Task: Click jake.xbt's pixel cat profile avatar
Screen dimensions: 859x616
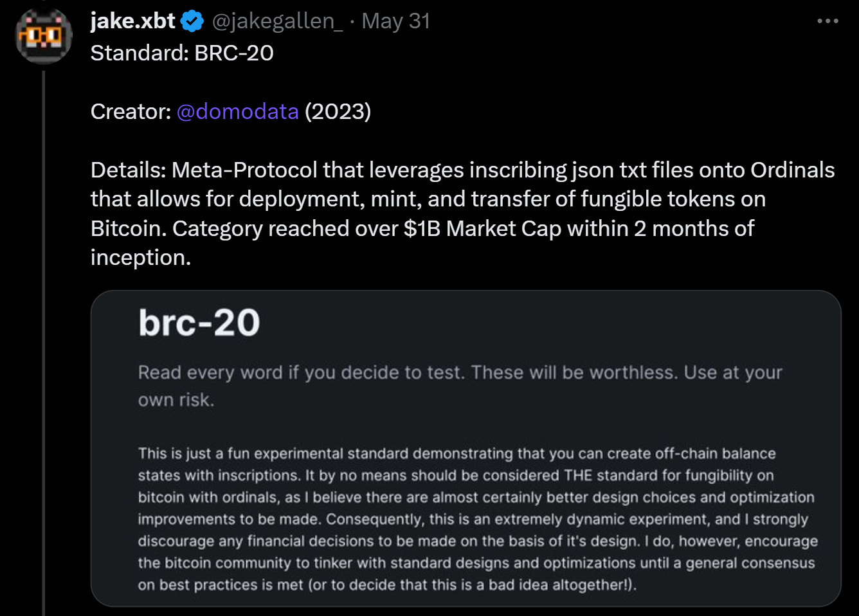Action: (x=44, y=36)
